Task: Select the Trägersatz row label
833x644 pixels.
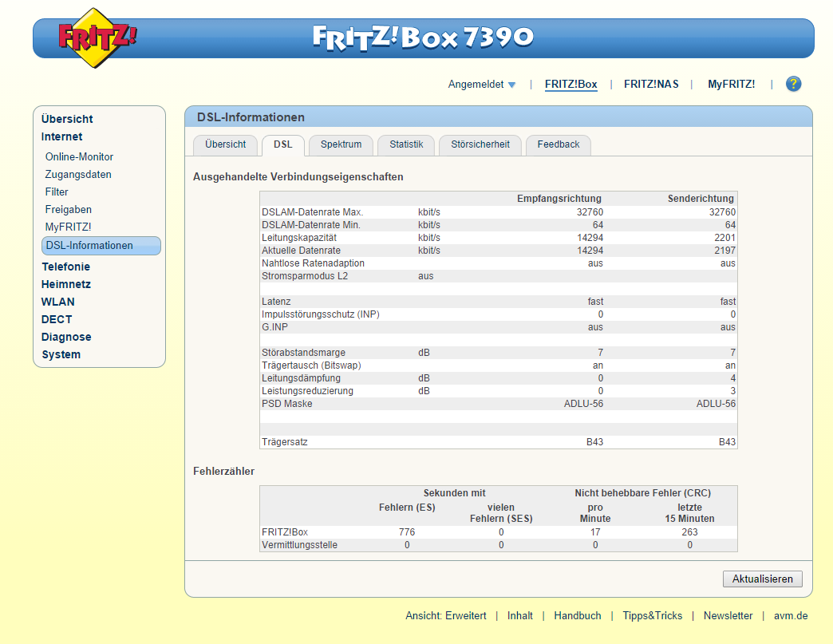Action: click(x=284, y=441)
